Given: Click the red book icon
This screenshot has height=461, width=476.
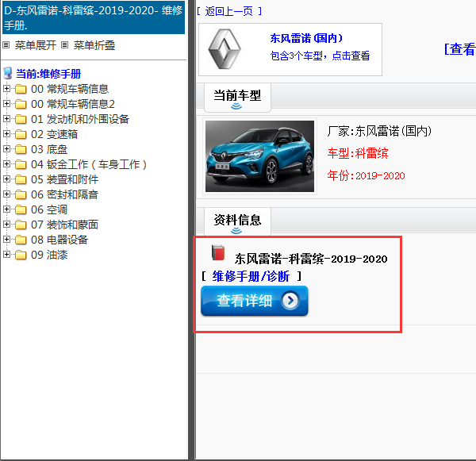Looking at the screenshot, I should click(x=218, y=252).
